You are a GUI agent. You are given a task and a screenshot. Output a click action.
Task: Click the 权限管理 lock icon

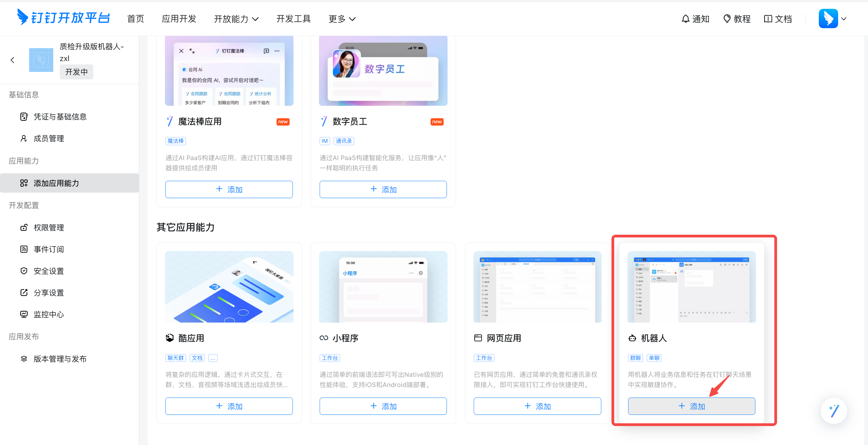(24, 228)
